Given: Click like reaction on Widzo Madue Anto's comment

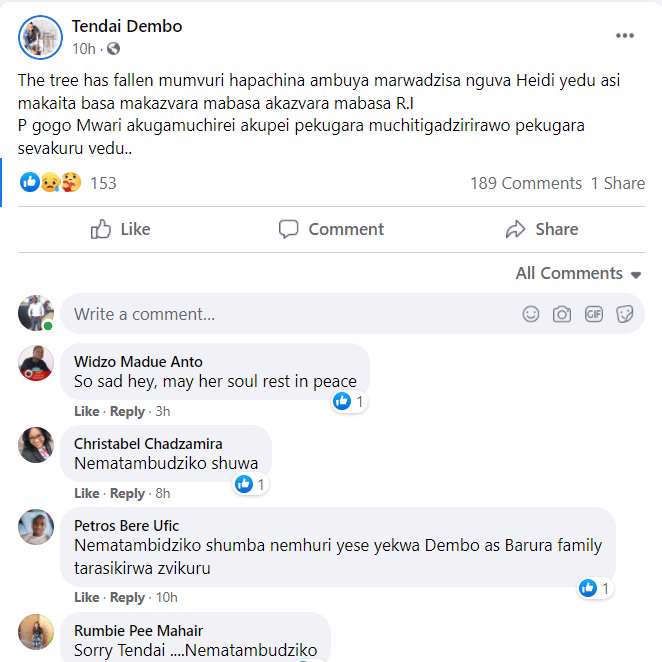Looking at the screenshot, I should click(342, 401).
